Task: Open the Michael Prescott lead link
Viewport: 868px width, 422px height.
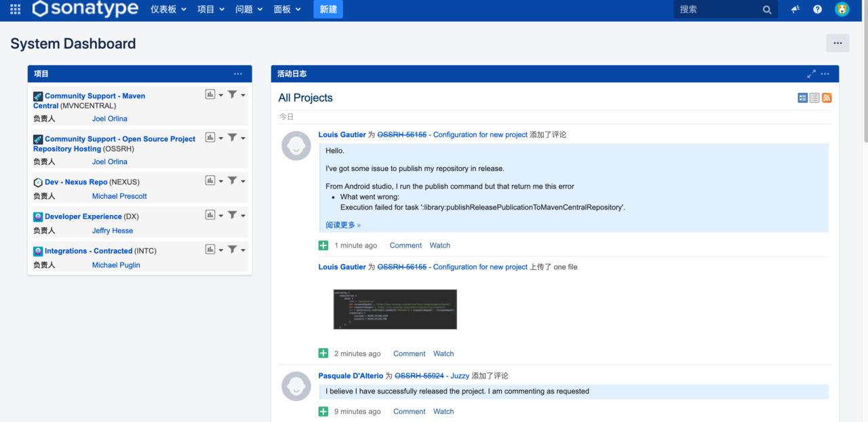Action: tap(119, 196)
